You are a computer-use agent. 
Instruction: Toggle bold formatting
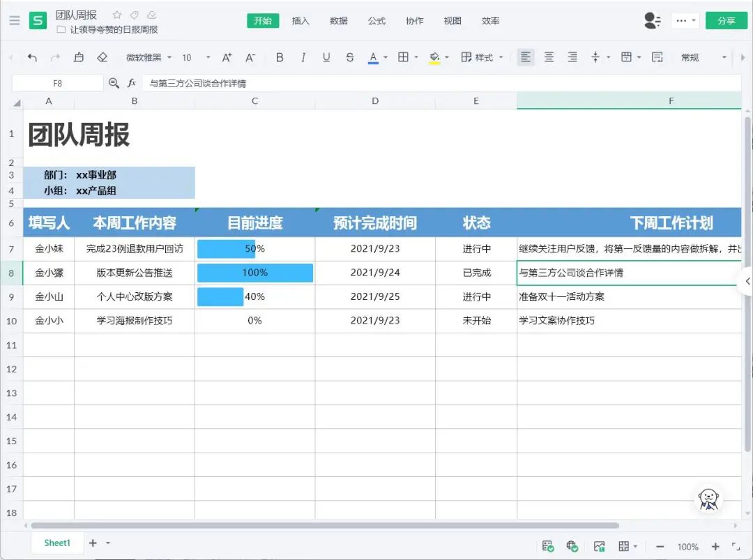[280, 58]
